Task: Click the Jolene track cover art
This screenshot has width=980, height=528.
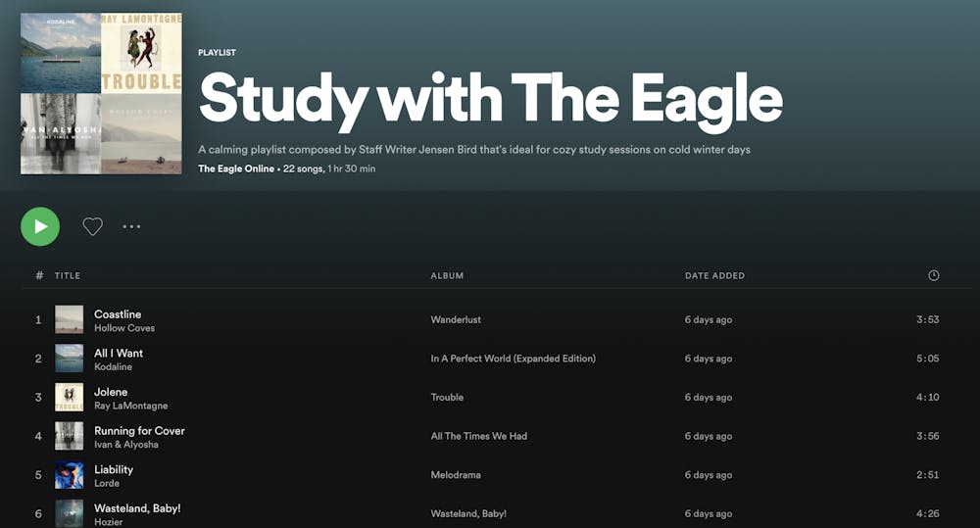Action: tap(69, 397)
